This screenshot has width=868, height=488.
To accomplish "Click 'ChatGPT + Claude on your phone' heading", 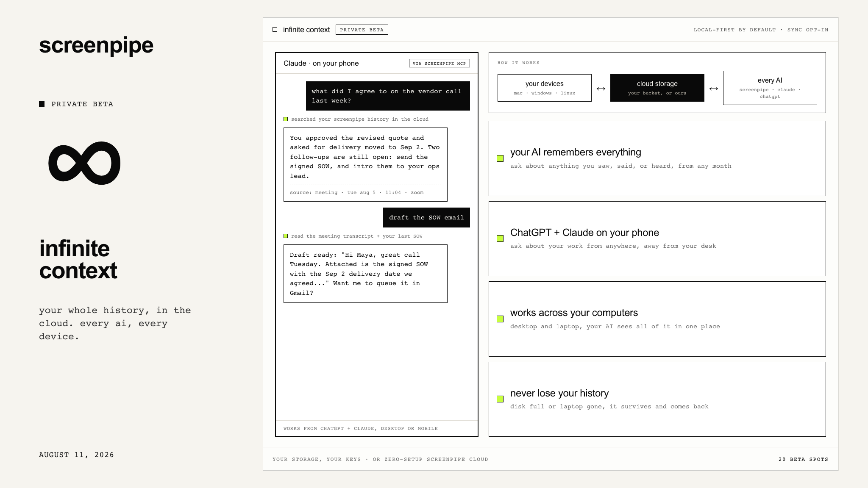I will [584, 233].
